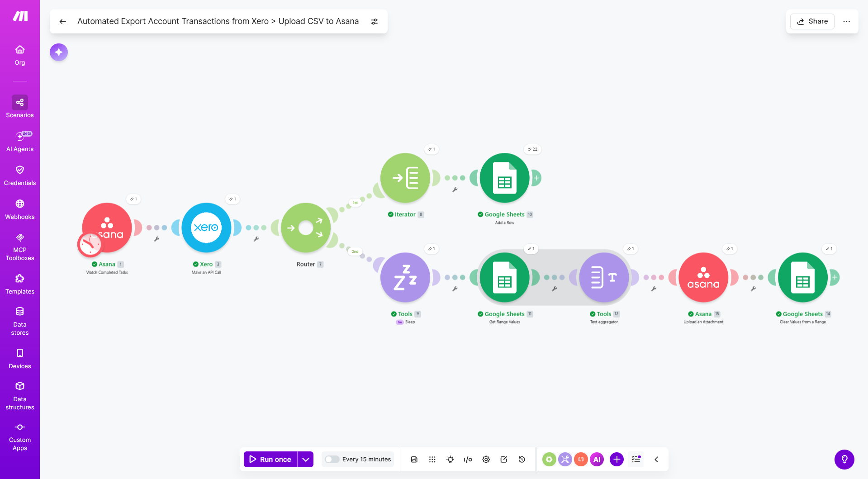Open MCP Toolboxes in sidebar
868x479 pixels.
click(20, 247)
